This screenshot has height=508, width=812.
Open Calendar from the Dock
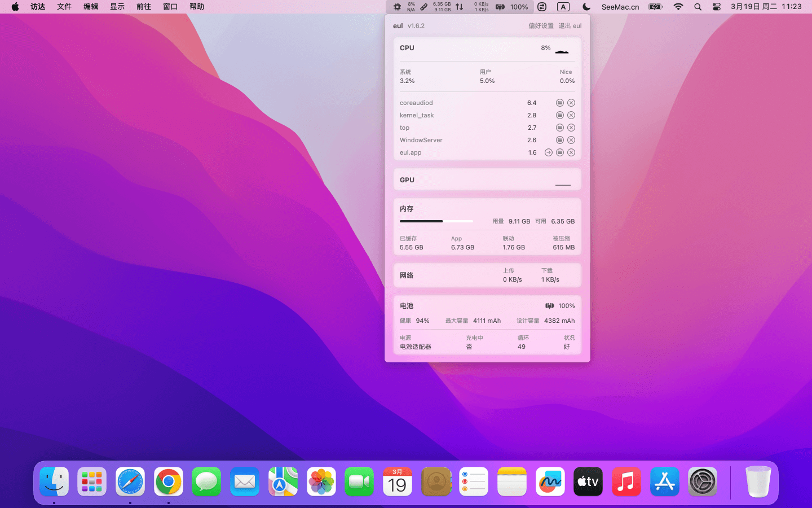(398, 481)
